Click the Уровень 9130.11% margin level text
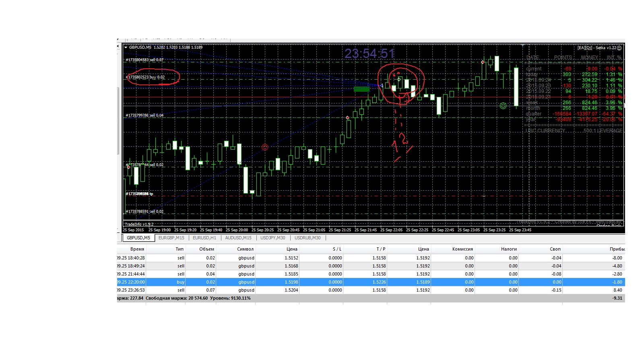 coord(231,298)
